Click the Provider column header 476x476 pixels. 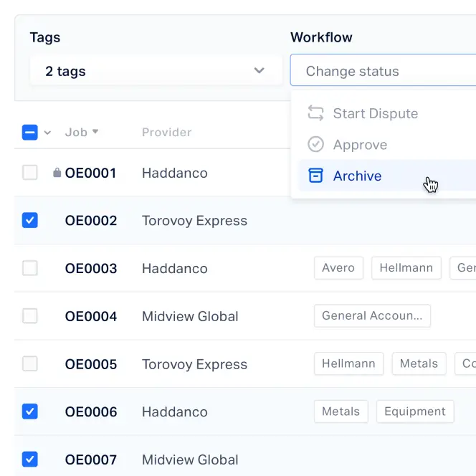click(x=166, y=133)
